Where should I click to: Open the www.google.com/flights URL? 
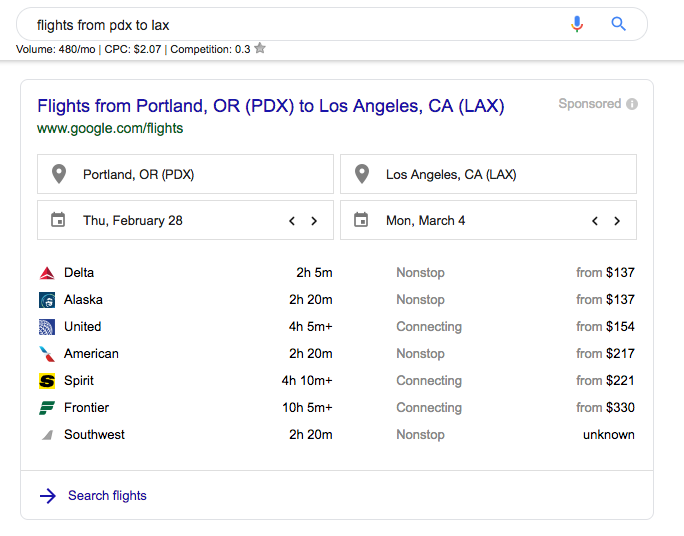click(110, 128)
